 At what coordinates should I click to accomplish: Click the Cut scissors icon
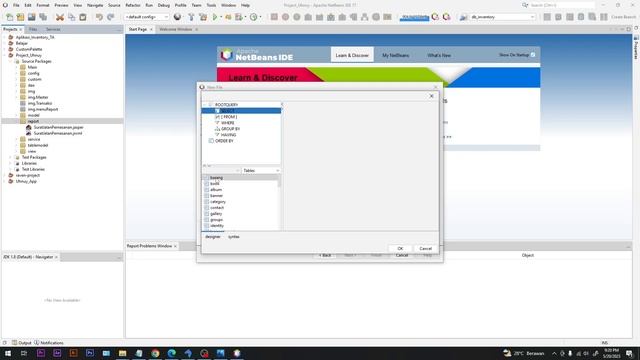tap(60, 17)
